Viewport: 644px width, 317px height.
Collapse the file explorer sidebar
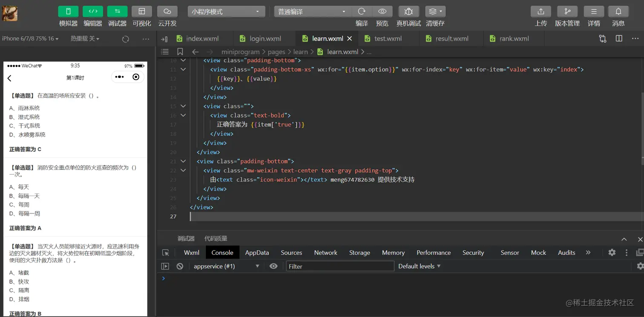164,39
